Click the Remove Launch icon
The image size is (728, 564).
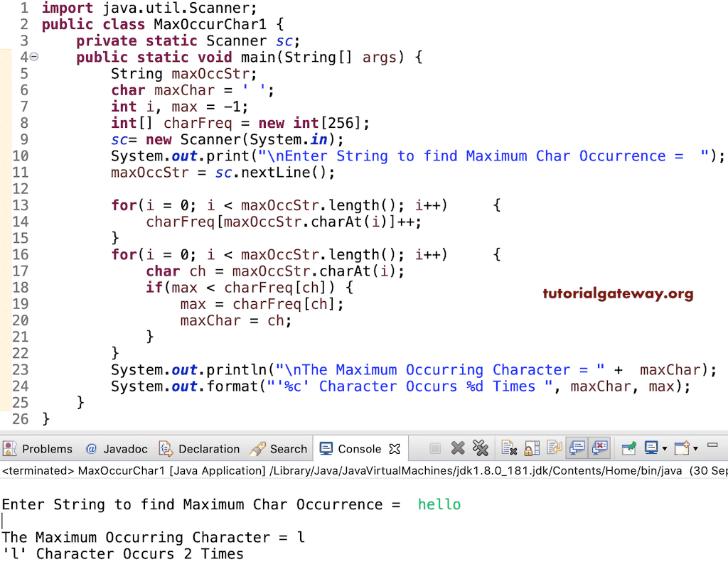pos(457,448)
